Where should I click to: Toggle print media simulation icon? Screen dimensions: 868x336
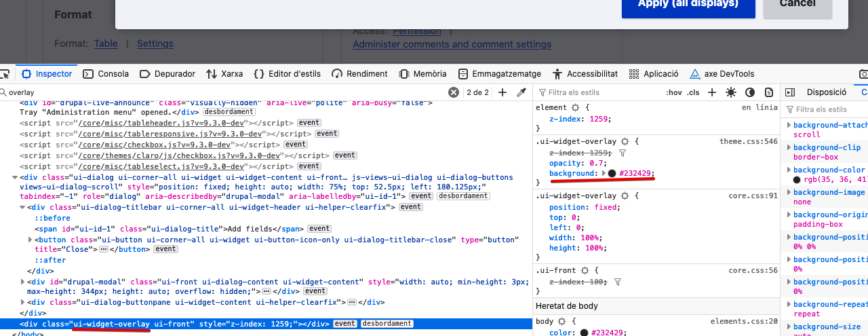click(x=769, y=92)
